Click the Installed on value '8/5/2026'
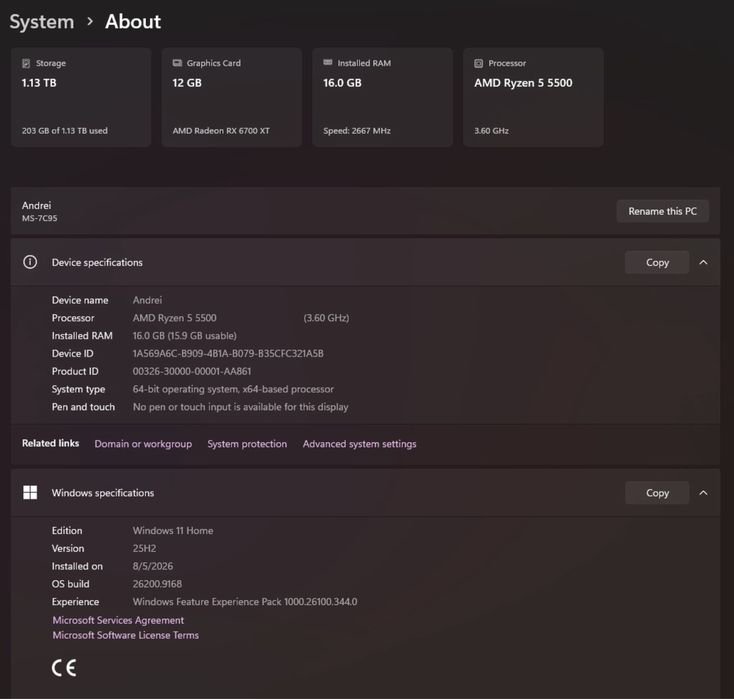734x699 pixels. 153,566
